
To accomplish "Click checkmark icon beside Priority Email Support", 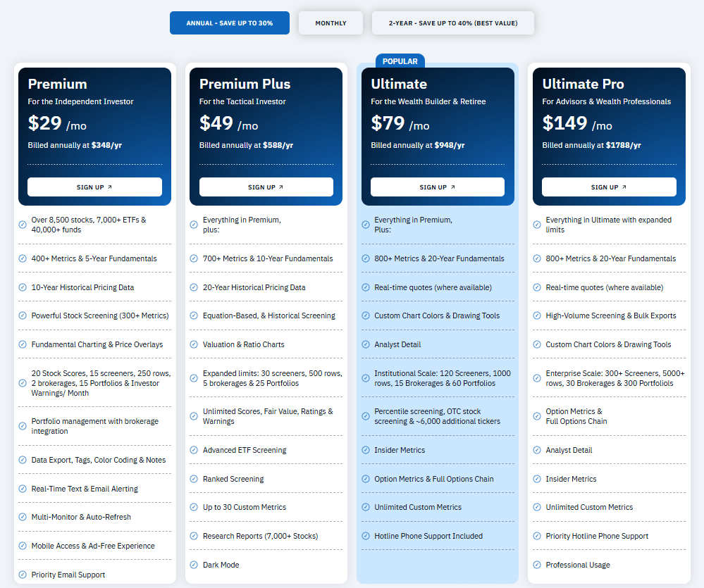I will tap(23, 575).
